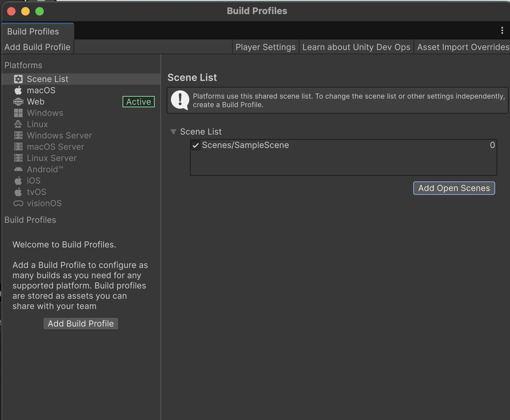Select the Scenes/SampleScene entry text
Screen dimensions: 510x420
tap(245, 145)
